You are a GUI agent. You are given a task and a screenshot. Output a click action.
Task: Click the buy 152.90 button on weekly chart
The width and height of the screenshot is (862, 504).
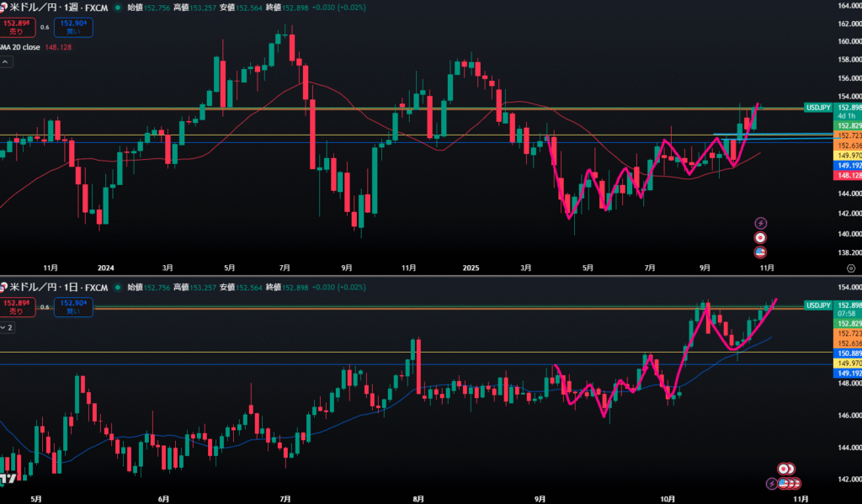pyautogui.click(x=73, y=27)
